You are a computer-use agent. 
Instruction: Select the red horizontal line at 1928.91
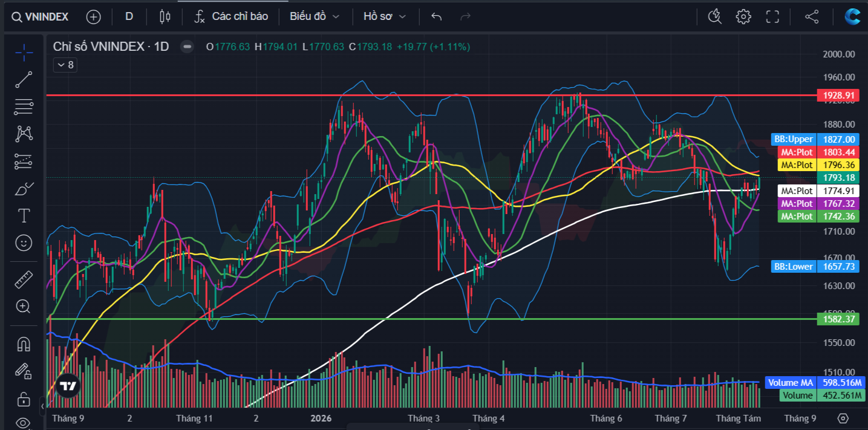click(431, 96)
